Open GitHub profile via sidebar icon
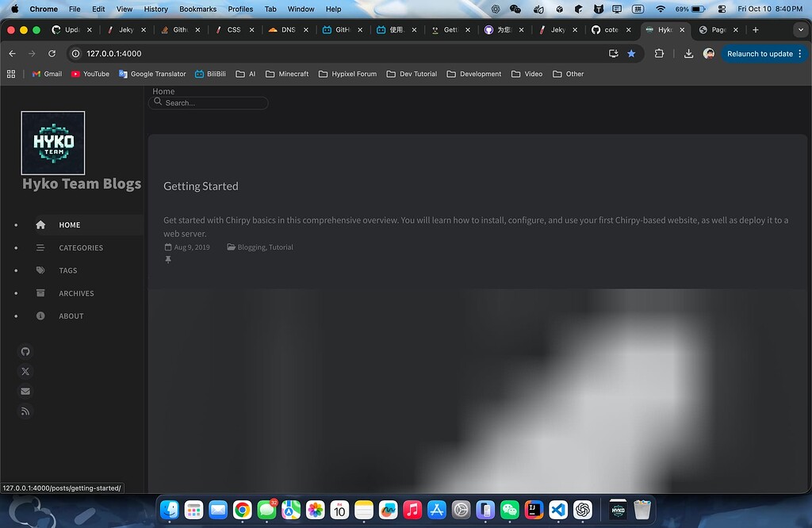 25,351
